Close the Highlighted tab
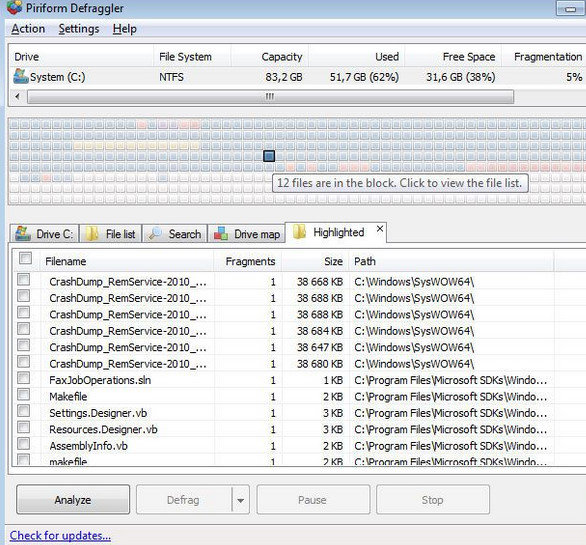586x545 pixels. 380,228
